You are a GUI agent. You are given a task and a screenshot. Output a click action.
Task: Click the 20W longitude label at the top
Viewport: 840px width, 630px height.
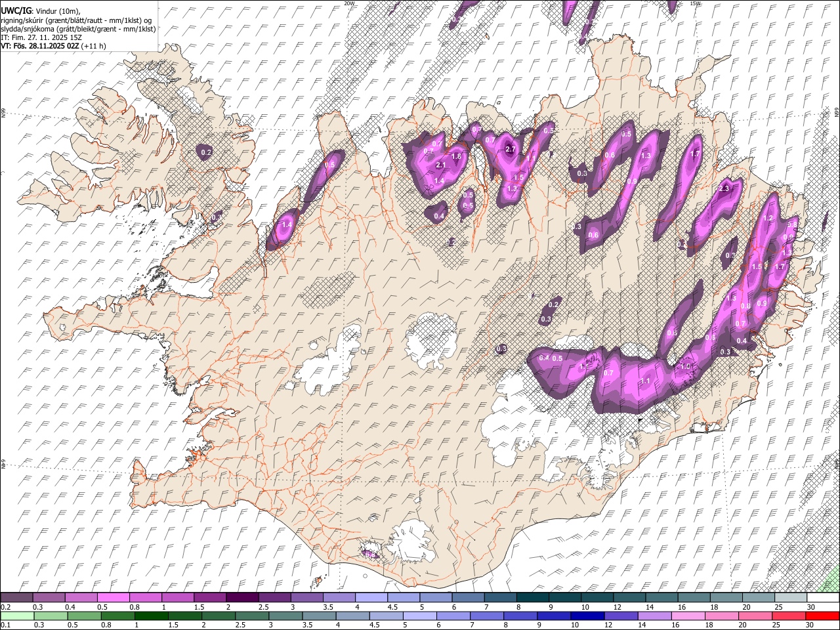(349, 3)
